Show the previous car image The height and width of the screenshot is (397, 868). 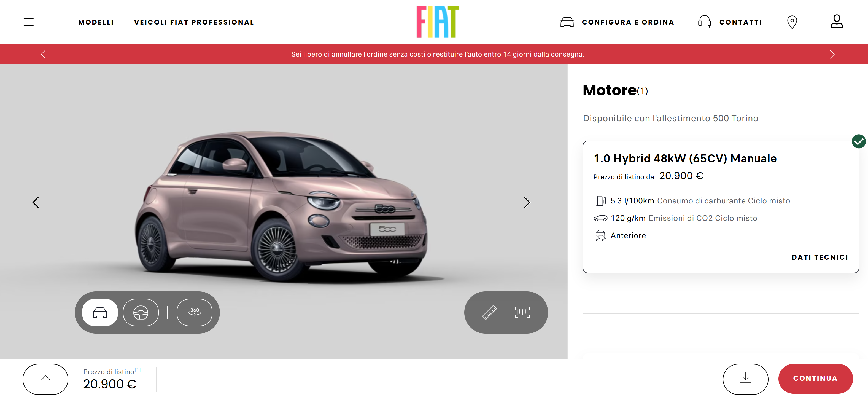click(x=36, y=203)
